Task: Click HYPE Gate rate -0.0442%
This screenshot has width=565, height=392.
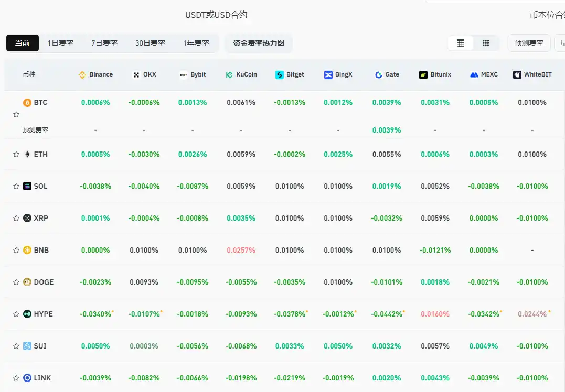Action: click(387, 314)
